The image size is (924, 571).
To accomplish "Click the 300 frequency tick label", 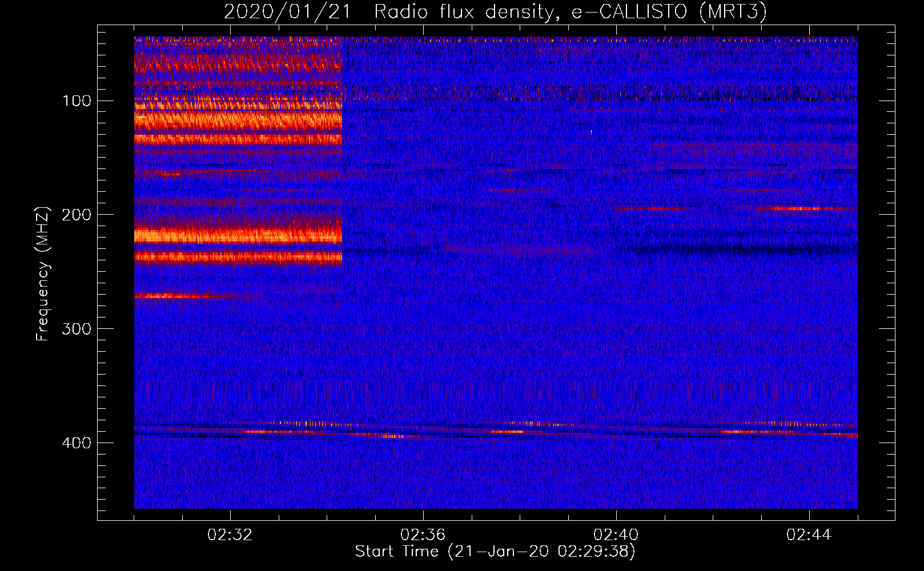I will point(77,329).
